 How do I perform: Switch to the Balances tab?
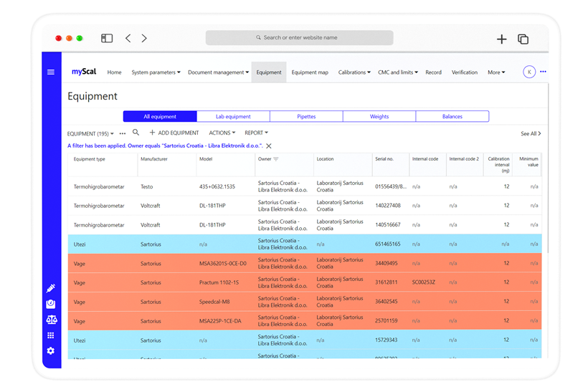(x=452, y=116)
